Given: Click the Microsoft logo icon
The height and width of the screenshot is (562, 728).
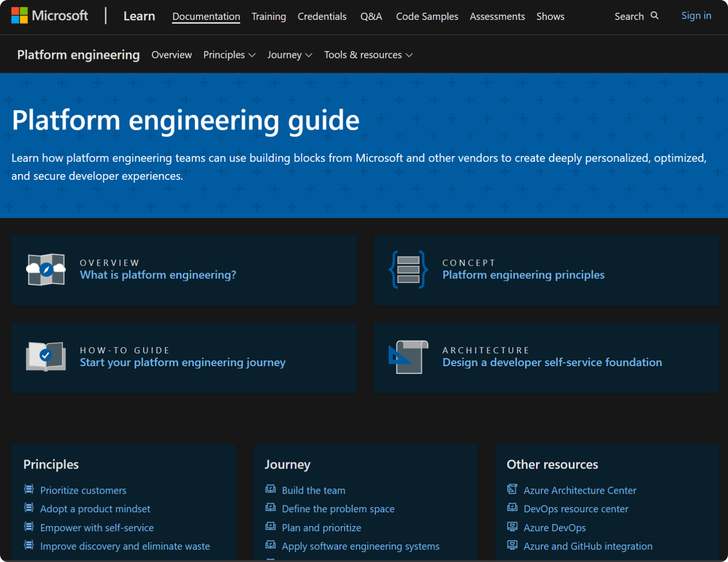Looking at the screenshot, I should [x=19, y=15].
